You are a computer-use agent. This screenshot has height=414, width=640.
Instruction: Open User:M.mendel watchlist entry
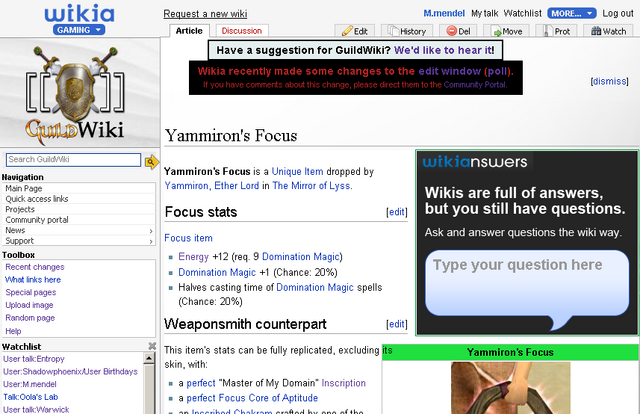30,384
